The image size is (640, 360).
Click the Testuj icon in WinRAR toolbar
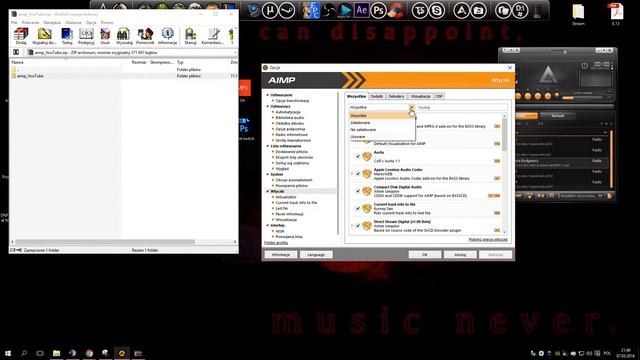67,36
